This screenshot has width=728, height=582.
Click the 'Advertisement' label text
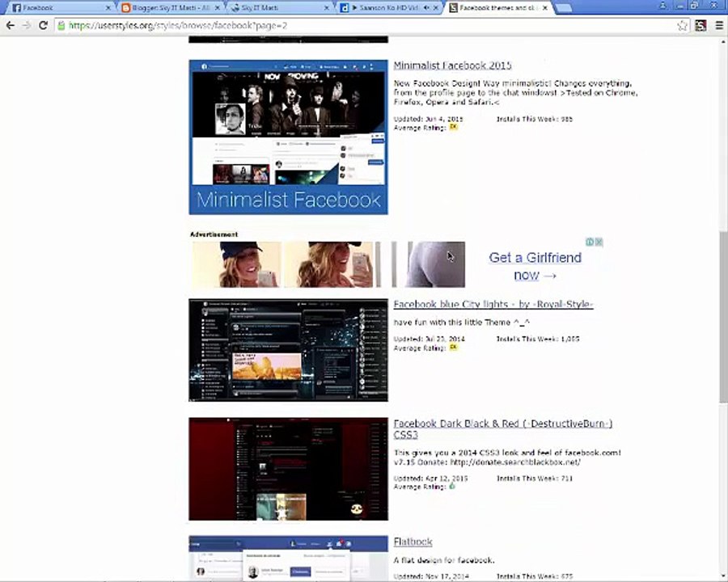pyautogui.click(x=214, y=234)
